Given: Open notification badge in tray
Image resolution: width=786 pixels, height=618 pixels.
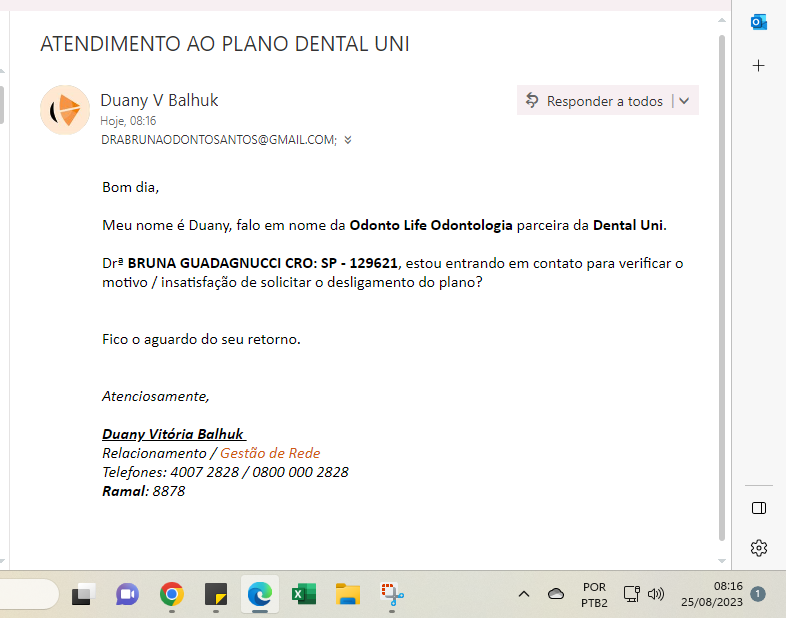Looking at the screenshot, I should pos(758,594).
